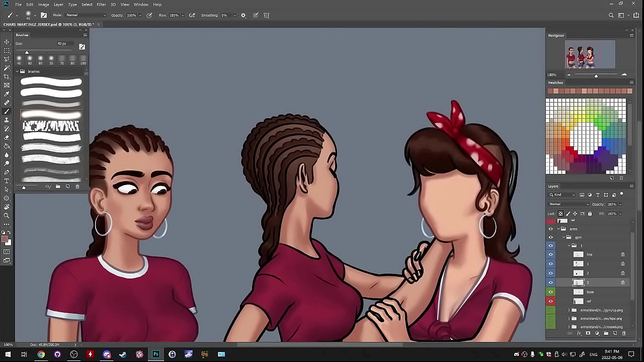Open the Filter menu
The height and width of the screenshot is (362, 644).
point(101,5)
